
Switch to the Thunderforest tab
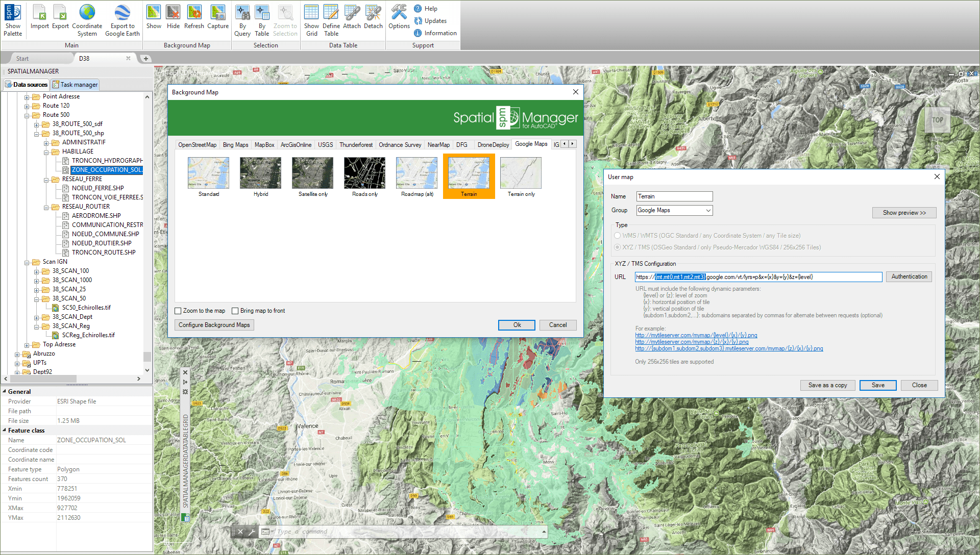pos(356,145)
